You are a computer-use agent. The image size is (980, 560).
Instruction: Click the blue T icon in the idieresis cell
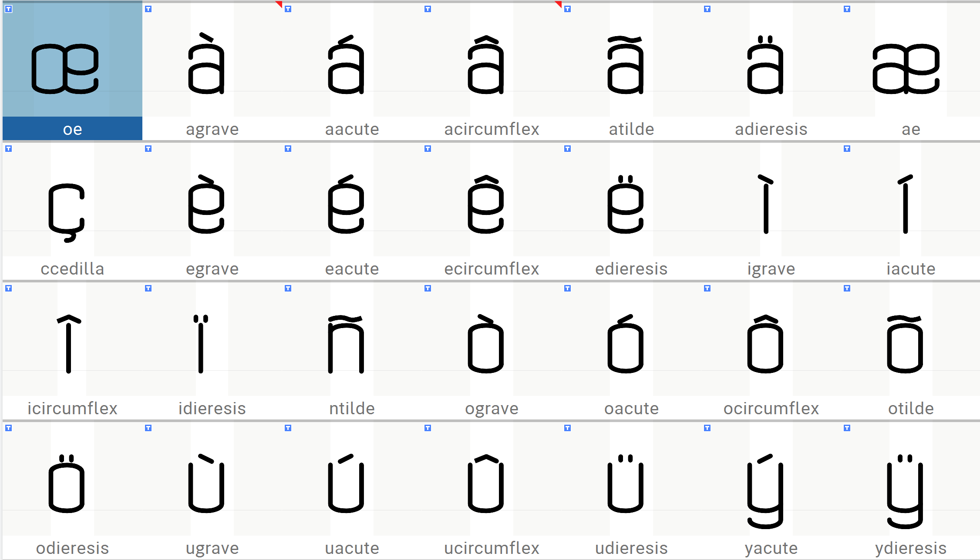point(148,288)
